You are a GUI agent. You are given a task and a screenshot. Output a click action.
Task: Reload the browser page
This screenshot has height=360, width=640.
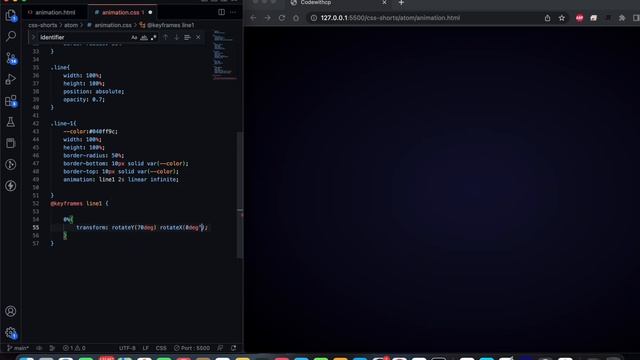tap(282, 18)
